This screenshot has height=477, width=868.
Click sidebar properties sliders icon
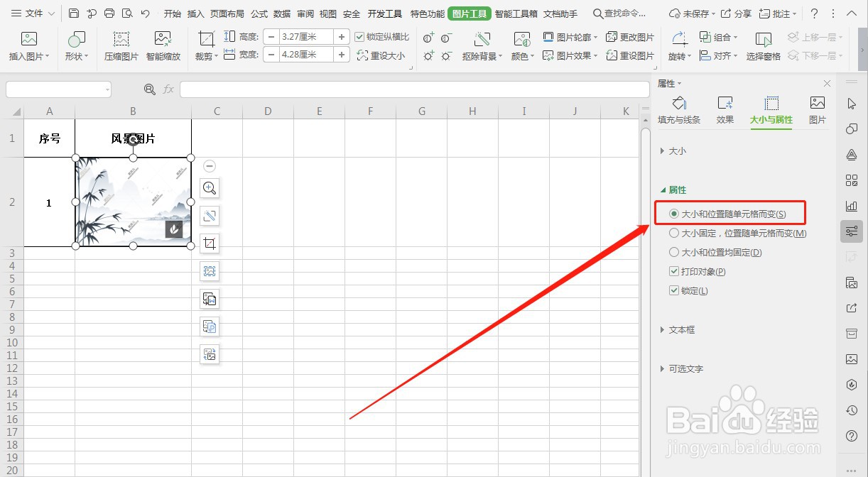tap(852, 231)
